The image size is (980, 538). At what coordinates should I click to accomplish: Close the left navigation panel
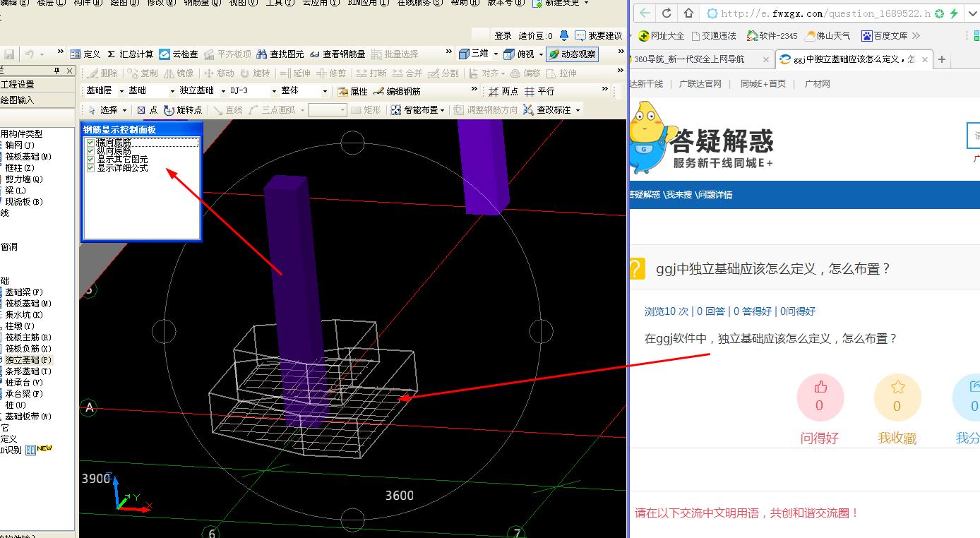(69, 71)
